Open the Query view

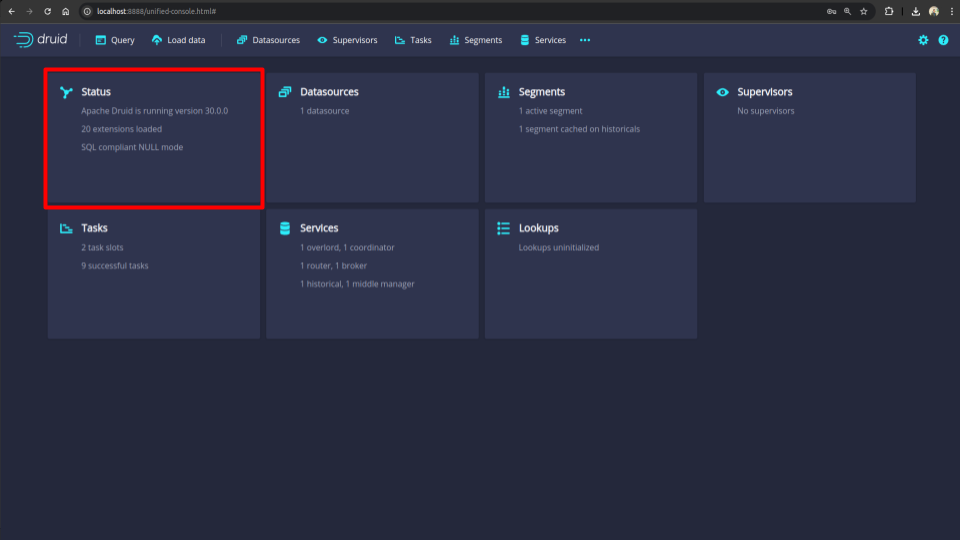(114, 40)
